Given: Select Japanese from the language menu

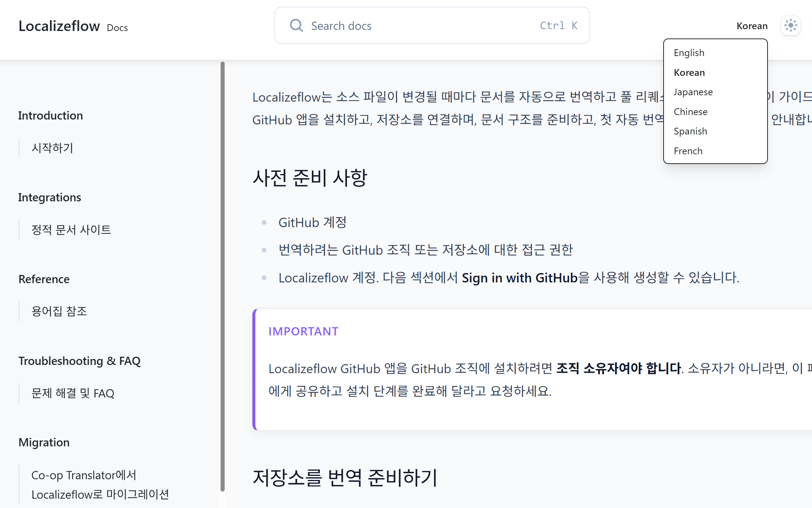Looking at the screenshot, I should point(693,92).
